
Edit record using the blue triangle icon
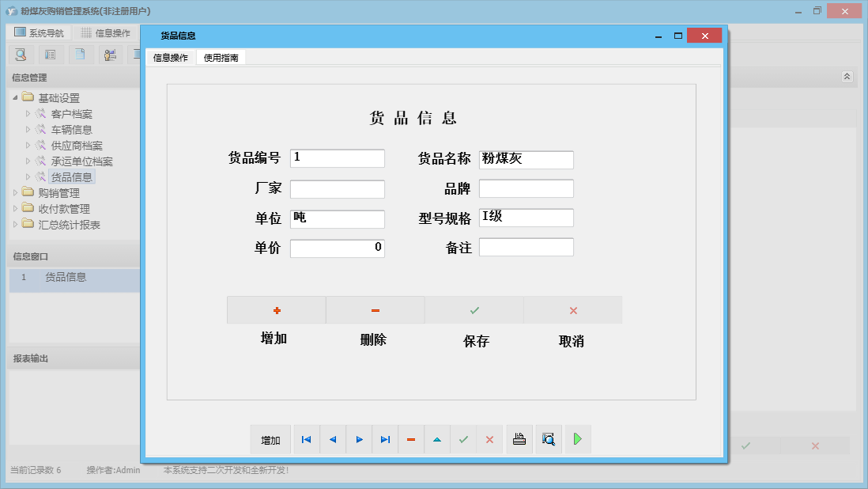point(437,439)
